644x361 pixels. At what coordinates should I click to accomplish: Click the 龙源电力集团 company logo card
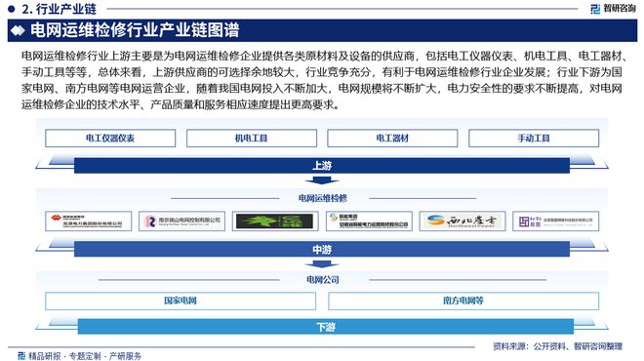tap(88, 221)
